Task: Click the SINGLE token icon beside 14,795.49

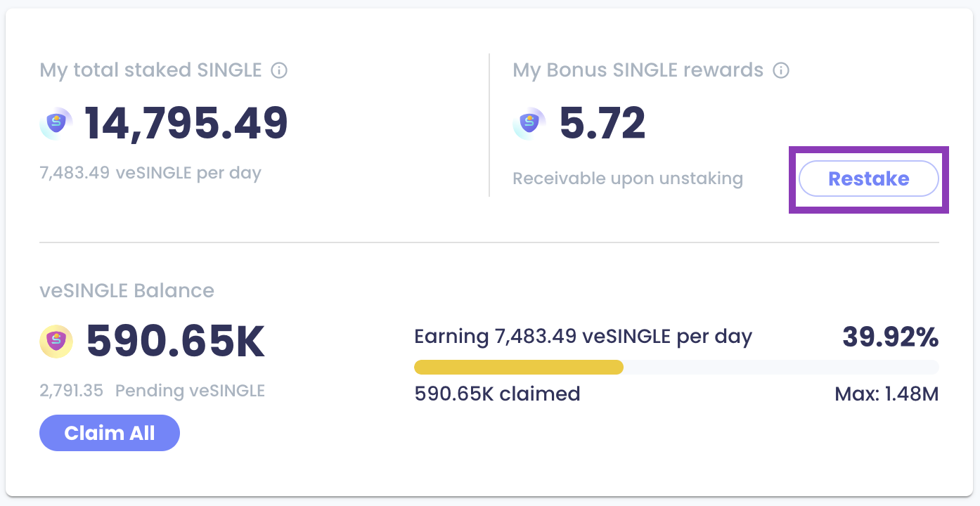Action: tap(56, 124)
